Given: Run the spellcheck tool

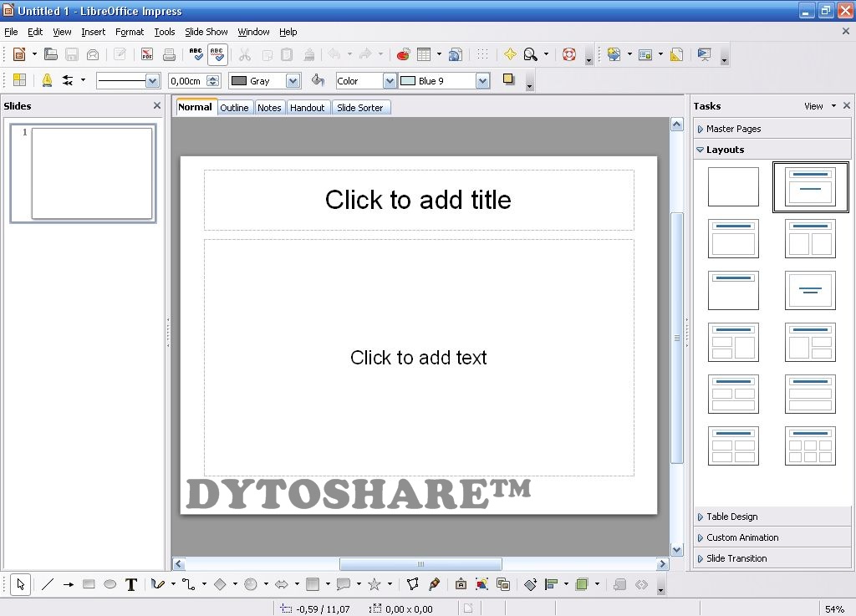Looking at the screenshot, I should (x=196, y=53).
